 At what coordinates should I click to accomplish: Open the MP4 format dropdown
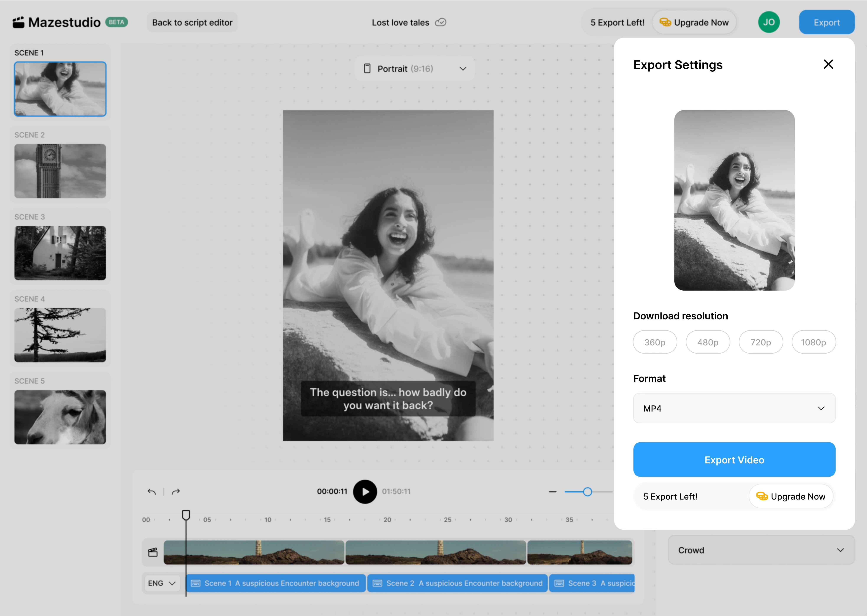point(734,408)
